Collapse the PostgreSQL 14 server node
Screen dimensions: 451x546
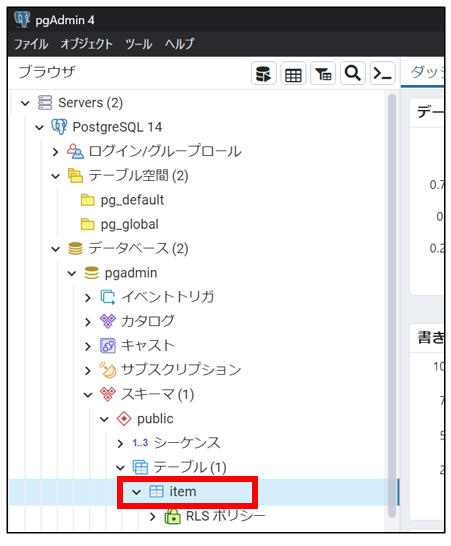(39, 127)
